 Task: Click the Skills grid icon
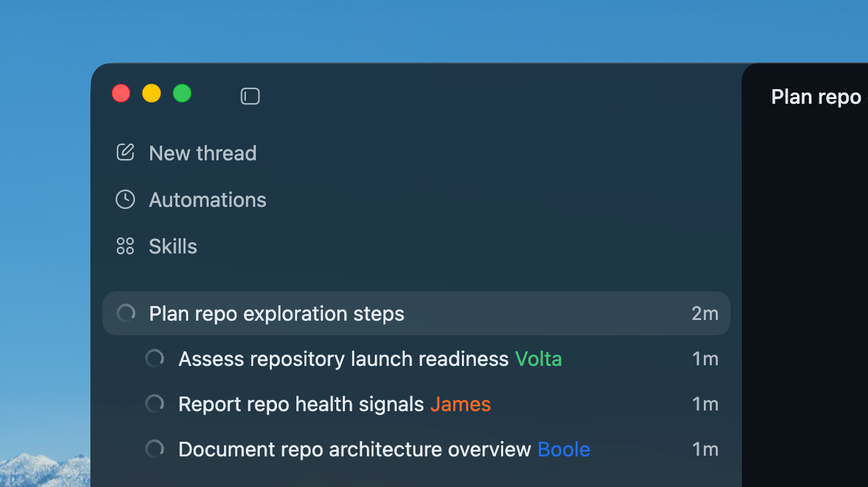point(125,245)
